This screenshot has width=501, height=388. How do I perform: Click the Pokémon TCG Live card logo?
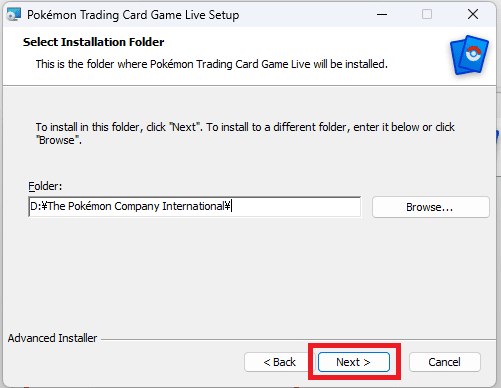[469, 55]
